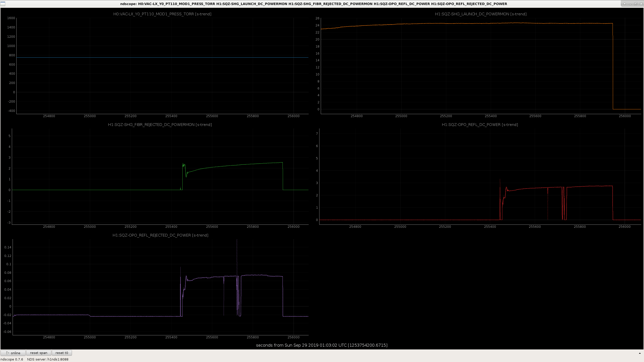Click the 1600 y-axis label on the PRESS_TORR plot

11,18
